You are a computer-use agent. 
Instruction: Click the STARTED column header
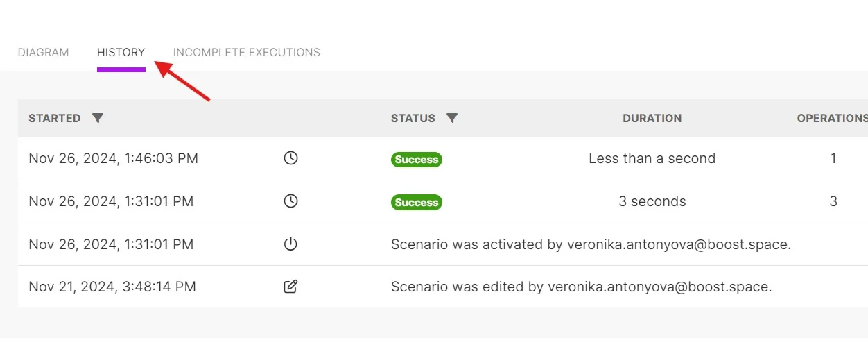pos(55,118)
